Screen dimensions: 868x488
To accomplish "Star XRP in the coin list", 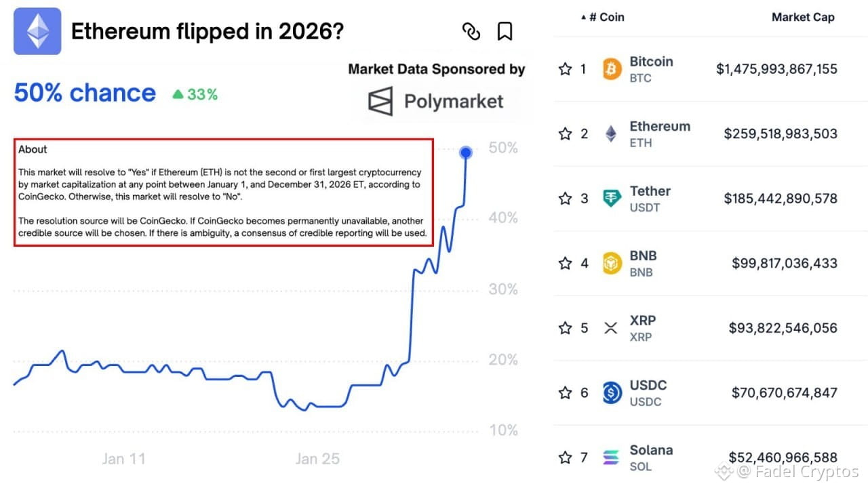I will tap(565, 328).
